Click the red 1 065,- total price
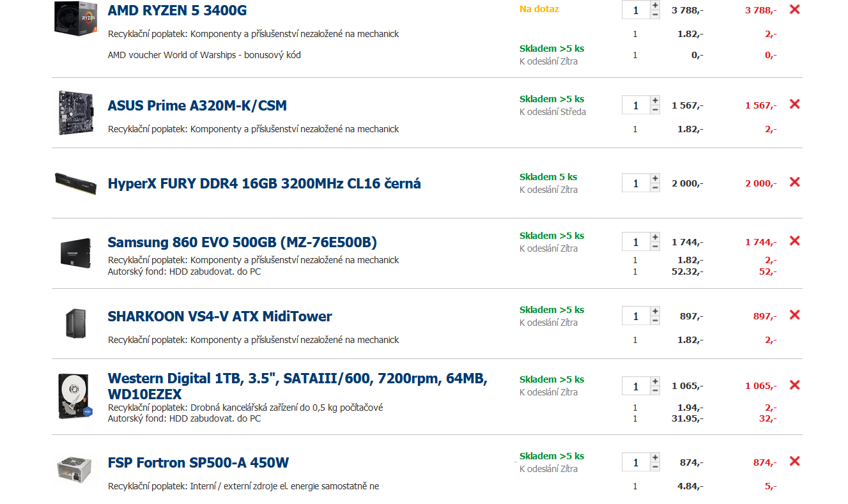The width and height of the screenshot is (848, 504). tap(761, 386)
